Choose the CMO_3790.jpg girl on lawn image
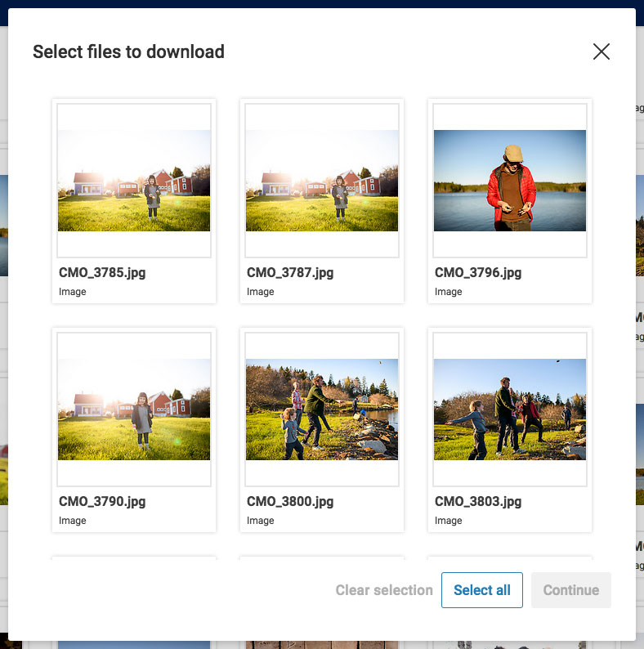 click(134, 410)
